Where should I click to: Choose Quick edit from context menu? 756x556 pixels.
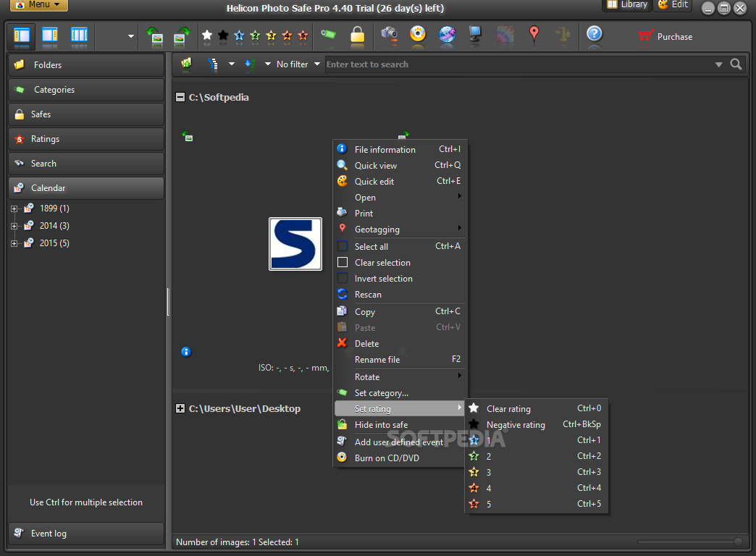(399, 181)
